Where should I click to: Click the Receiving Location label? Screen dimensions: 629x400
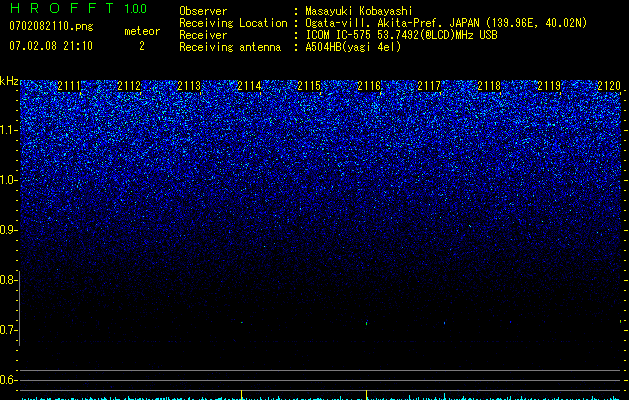[233, 23]
